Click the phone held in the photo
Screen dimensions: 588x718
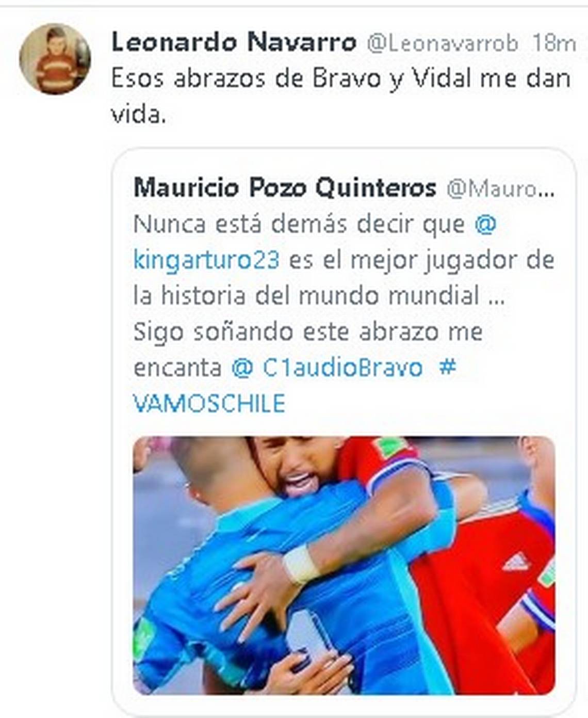[x=312, y=640]
